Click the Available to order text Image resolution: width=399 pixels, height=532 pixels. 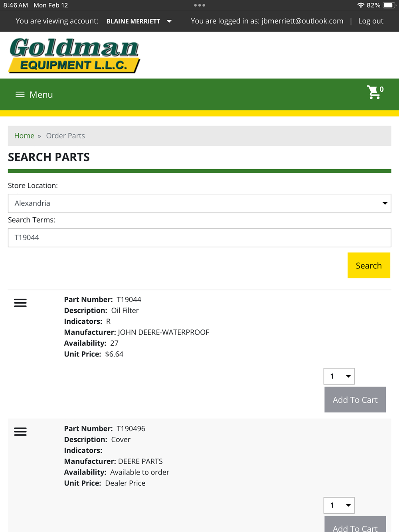tap(140, 472)
